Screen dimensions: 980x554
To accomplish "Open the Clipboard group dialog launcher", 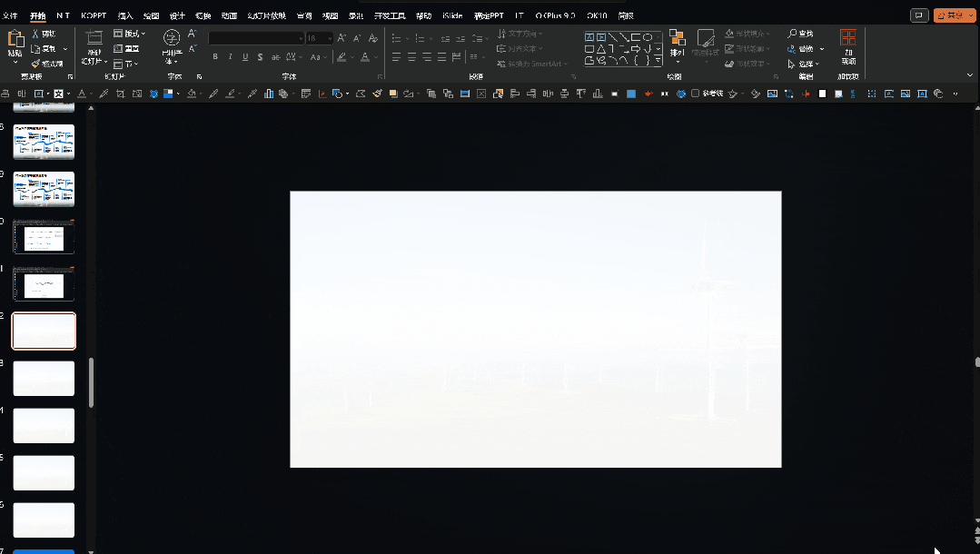I will click(x=70, y=76).
